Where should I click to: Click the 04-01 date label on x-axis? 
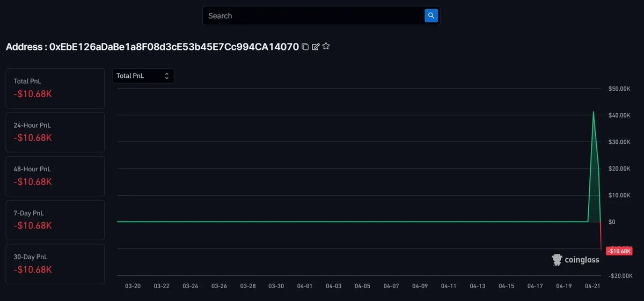pyautogui.click(x=305, y=286)
